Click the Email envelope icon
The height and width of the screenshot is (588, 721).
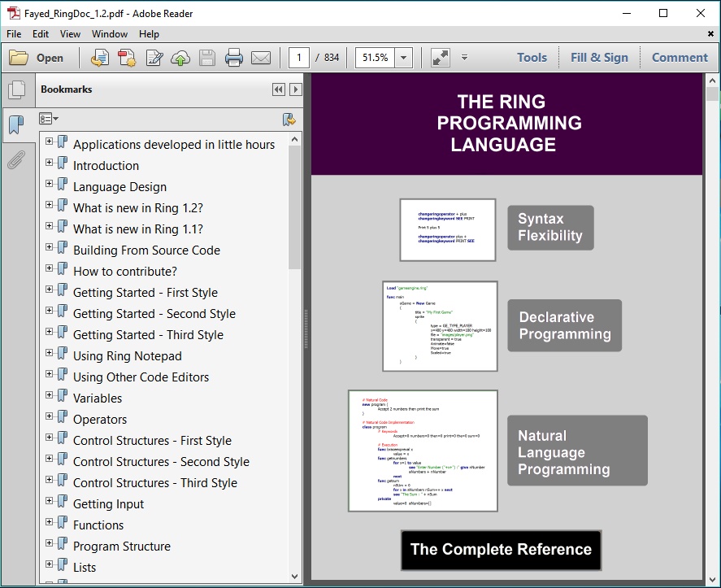(261, 58)
